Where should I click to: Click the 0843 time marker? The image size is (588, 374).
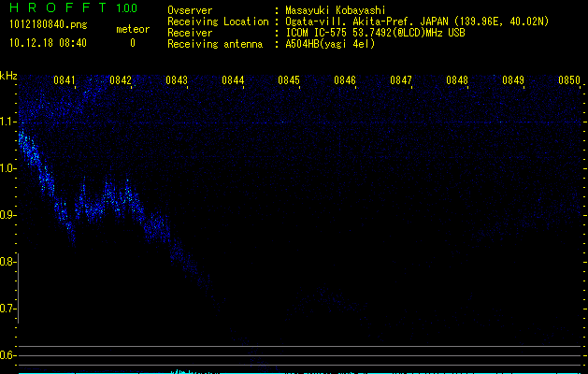[177, 80]
